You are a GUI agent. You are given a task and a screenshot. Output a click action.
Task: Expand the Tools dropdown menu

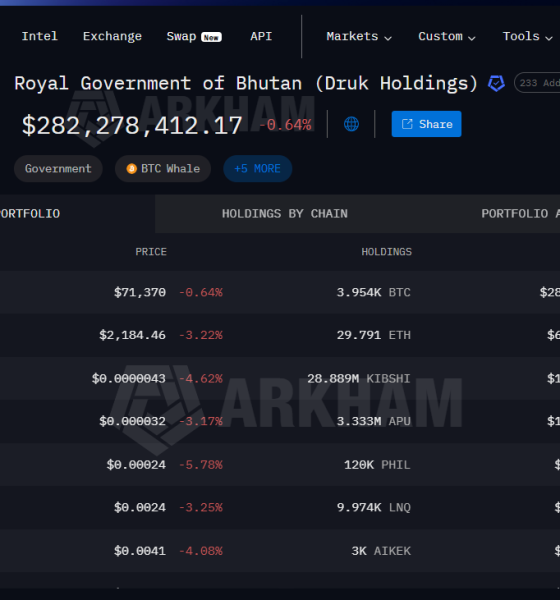pyautogui.click(x=527, y=36)
